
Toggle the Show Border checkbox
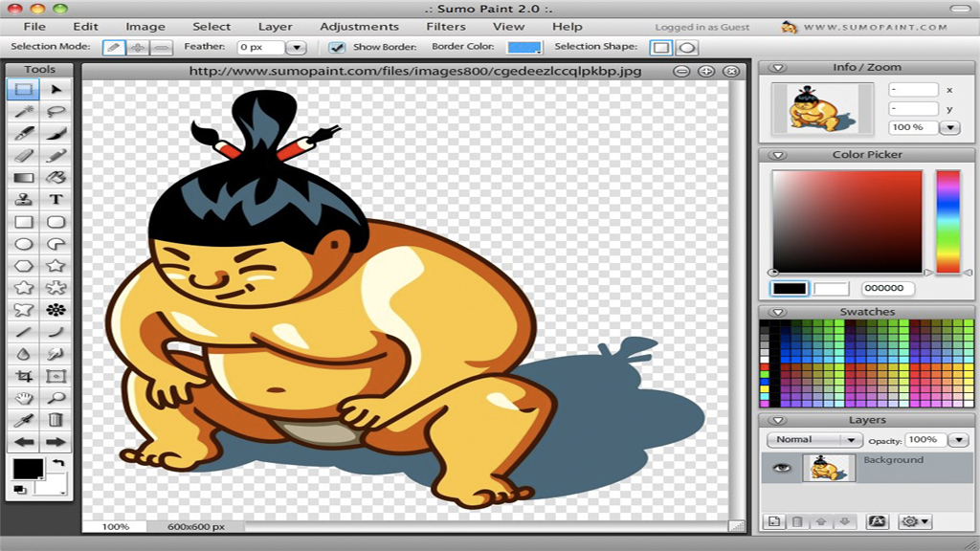336,45
